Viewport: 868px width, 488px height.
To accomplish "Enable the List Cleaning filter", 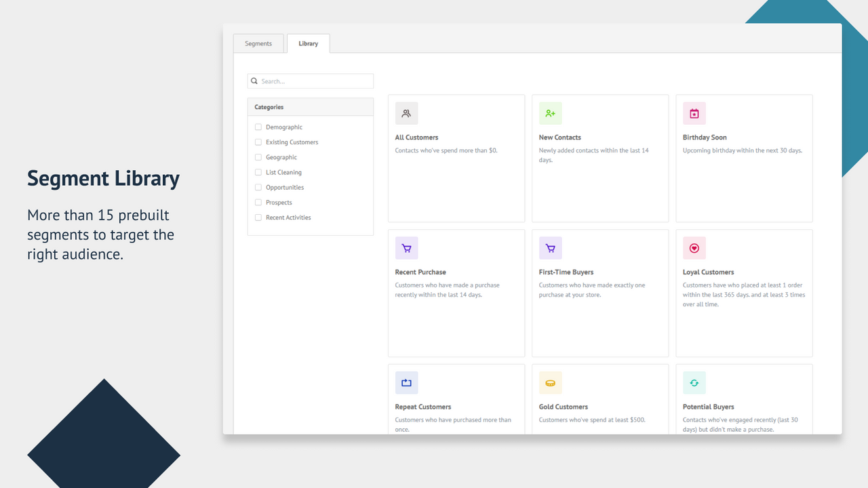I will pos(258,172).
